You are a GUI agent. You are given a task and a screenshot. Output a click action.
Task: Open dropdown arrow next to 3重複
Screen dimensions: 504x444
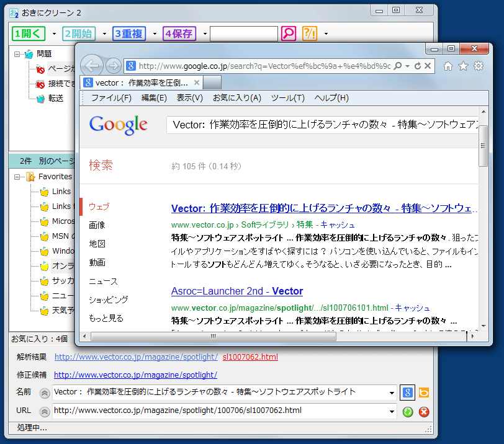point(155,33)
